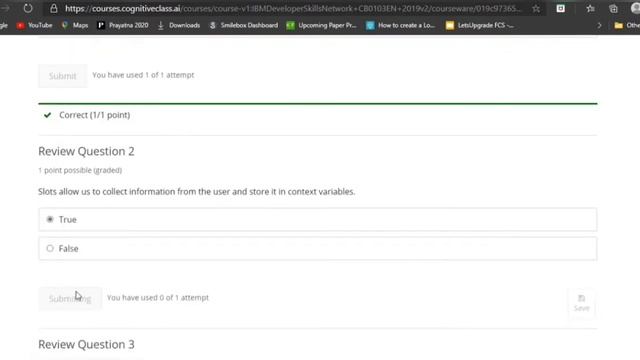
Task: Click the site lock icon
Action: tap(53, 8)
